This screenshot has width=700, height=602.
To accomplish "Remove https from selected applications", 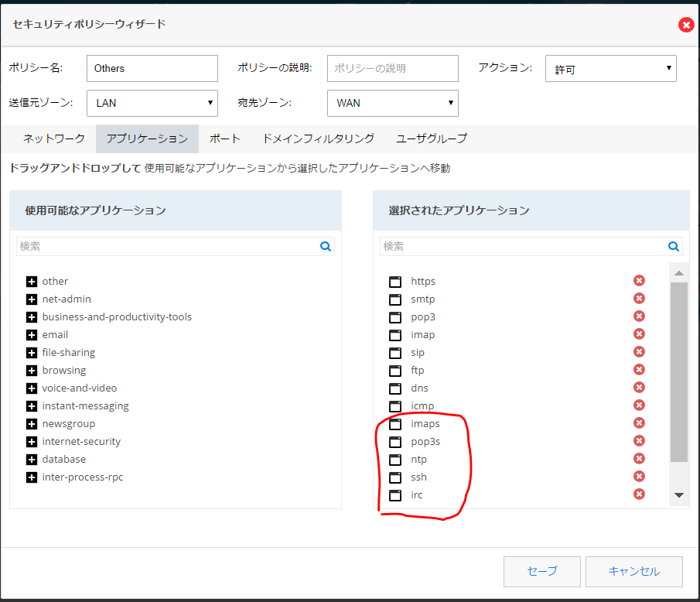I will point(639,281).
